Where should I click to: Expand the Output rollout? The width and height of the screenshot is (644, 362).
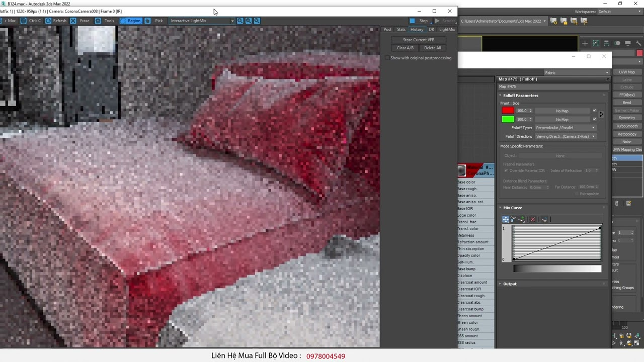(x=510, y=284)
